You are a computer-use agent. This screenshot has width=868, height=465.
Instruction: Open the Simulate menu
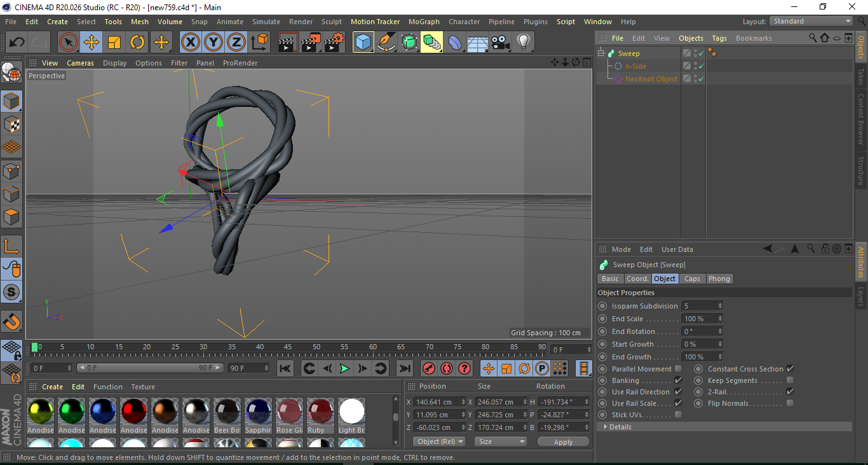point(266,22)
